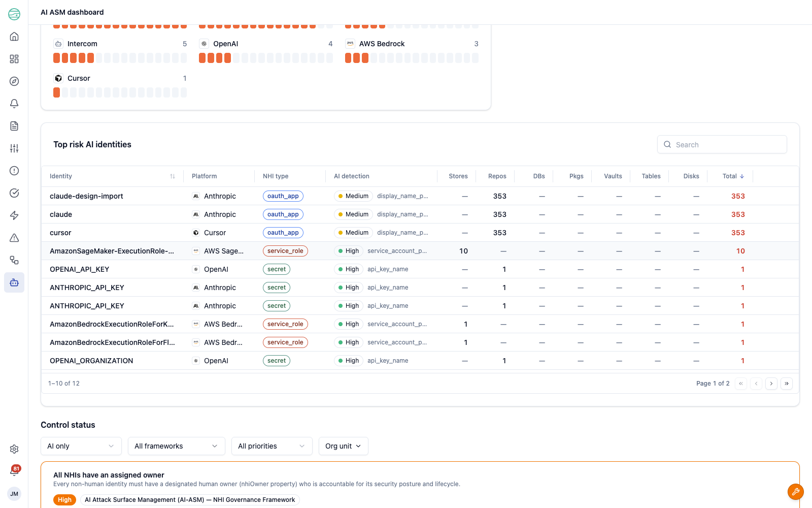Jump to the last page of results

click(787, 384)
